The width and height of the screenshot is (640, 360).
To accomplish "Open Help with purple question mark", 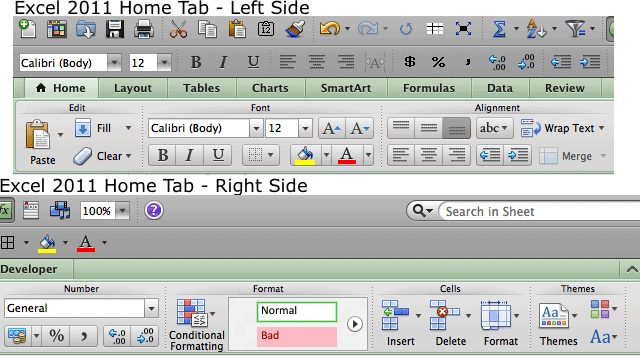I will click(154, 211).
